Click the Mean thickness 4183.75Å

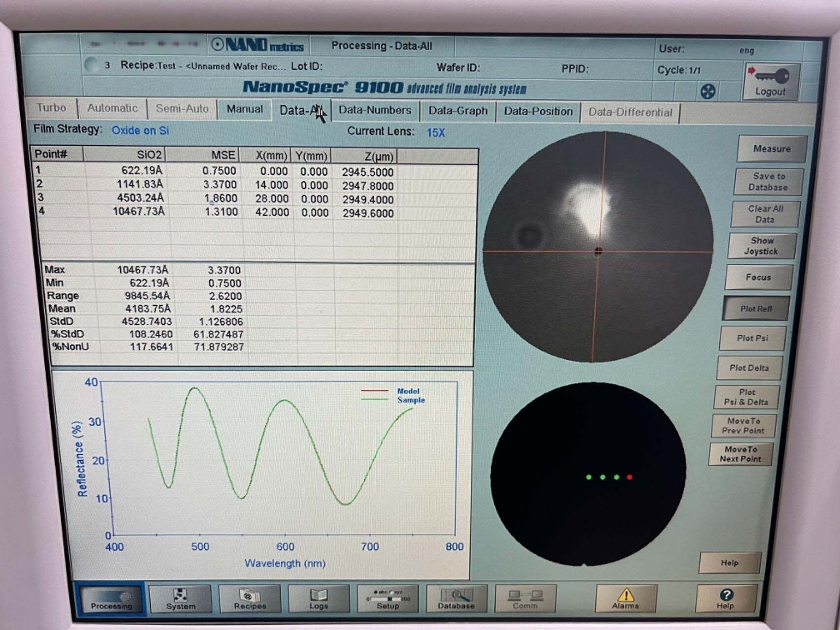(x=148, y=309)
